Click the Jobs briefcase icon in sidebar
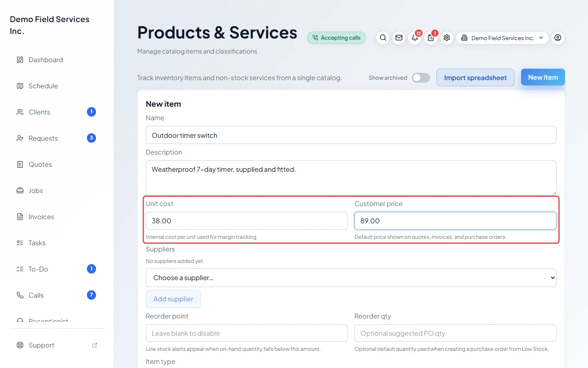 point(20,191)
